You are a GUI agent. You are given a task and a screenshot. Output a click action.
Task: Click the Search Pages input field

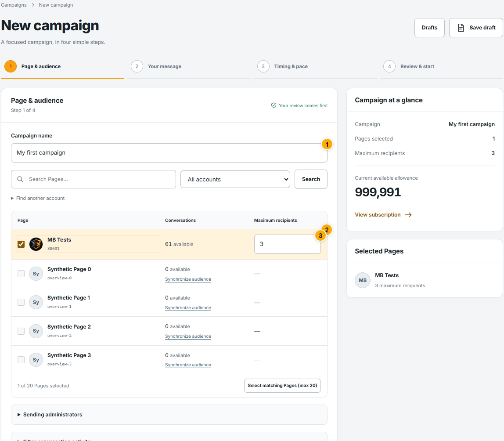point(94,179)
